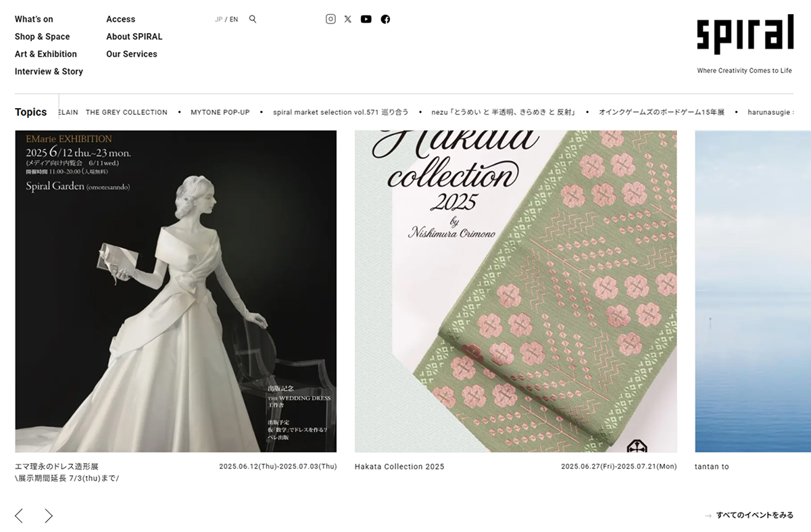This screenshot has width=811, height=532.
Task: Open the Art & Exhibition menu
Action: (46, 54)
